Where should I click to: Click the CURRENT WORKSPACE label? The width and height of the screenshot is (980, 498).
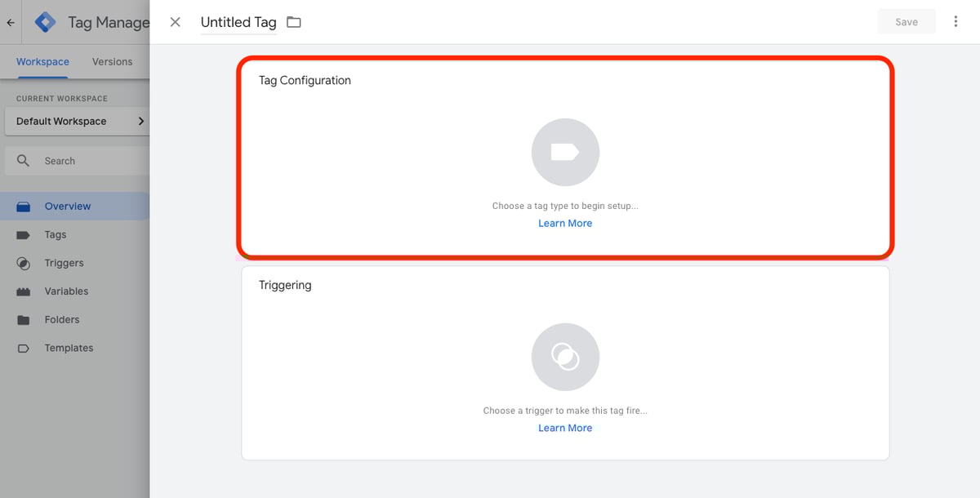[x=62, y=99]
